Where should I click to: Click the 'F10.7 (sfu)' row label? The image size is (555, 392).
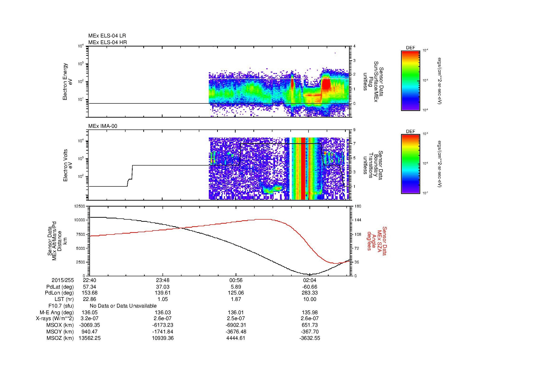pos(61,306)
